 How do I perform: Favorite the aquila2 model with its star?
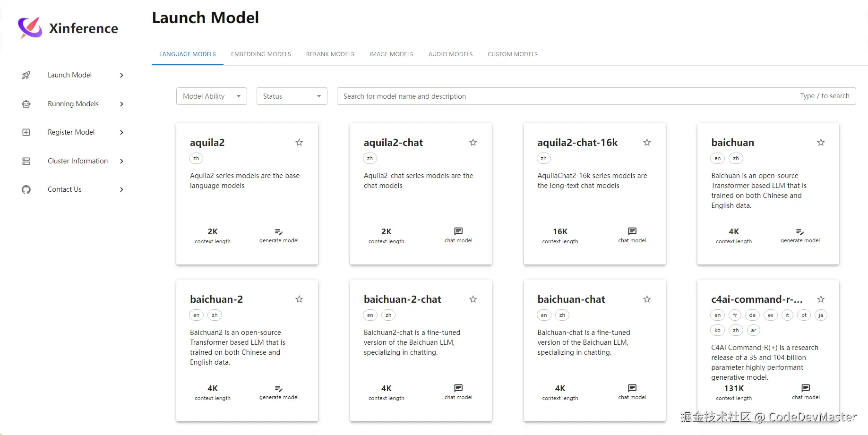[x=299, y=142]
